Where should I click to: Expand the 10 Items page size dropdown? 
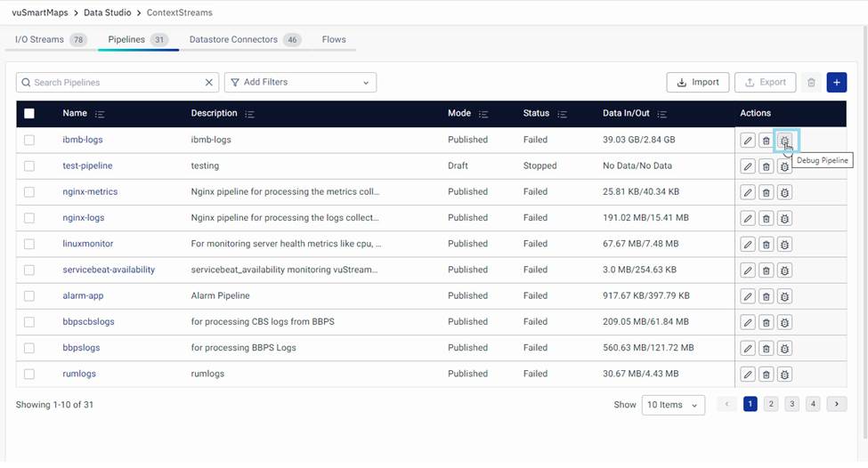(672, 405)
